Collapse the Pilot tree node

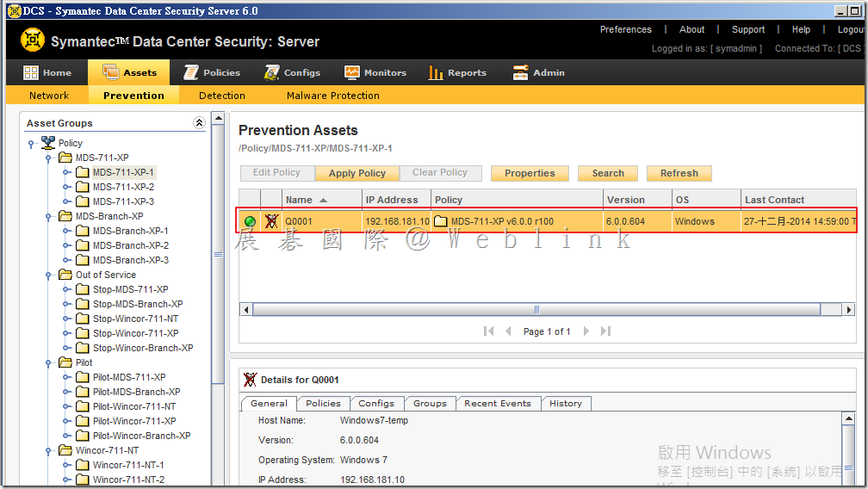(48, 363)
